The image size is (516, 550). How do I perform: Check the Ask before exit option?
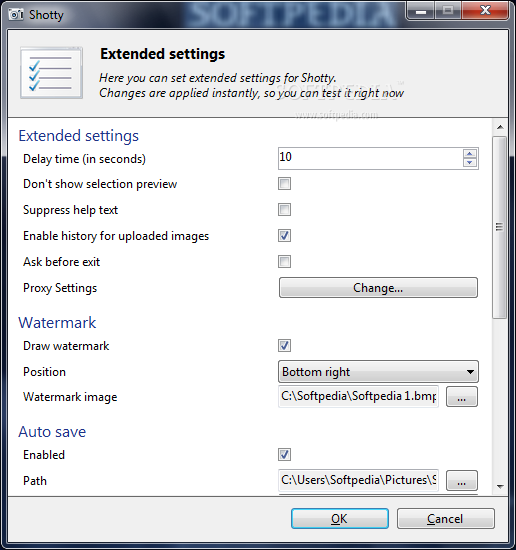coord(284,261)
